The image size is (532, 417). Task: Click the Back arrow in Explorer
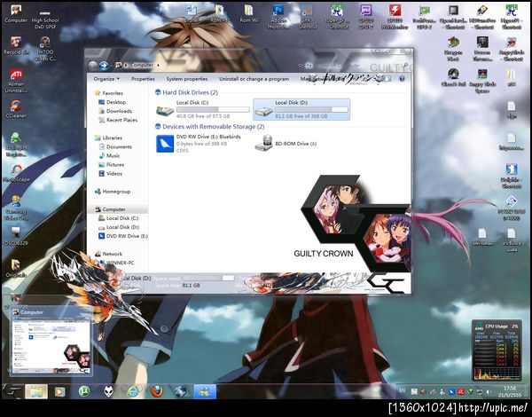tap(93, 65)
